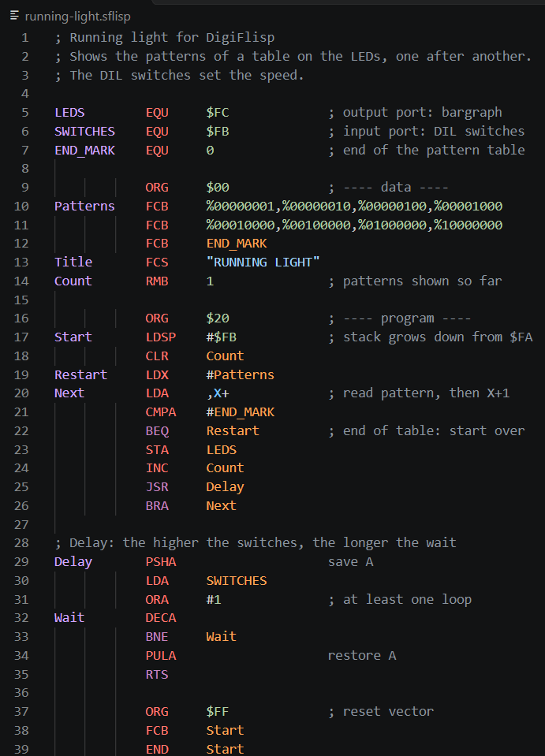Click the FCS directive
This screenshot has width=545, height=756.
coord(157,262)
